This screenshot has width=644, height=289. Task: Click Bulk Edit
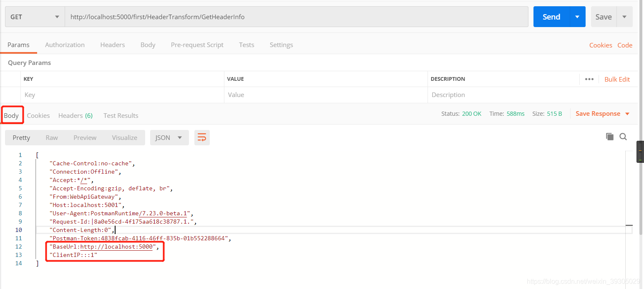tap(617, 79)
